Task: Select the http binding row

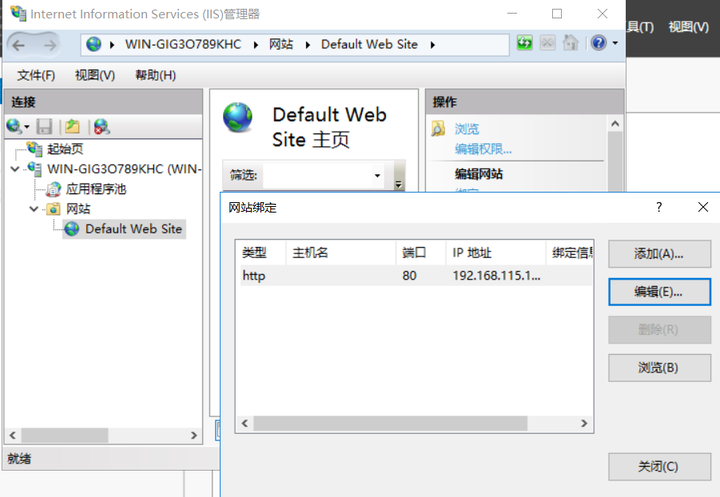Action: (416, 276)
